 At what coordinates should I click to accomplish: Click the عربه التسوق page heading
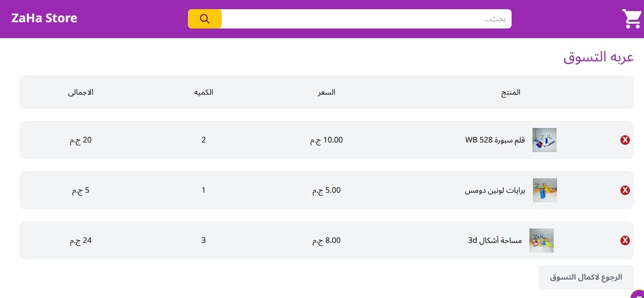[598, 57]
